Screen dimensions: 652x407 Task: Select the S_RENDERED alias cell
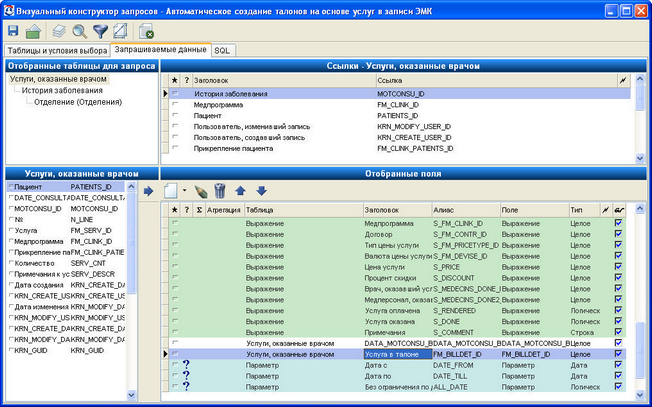466,311
